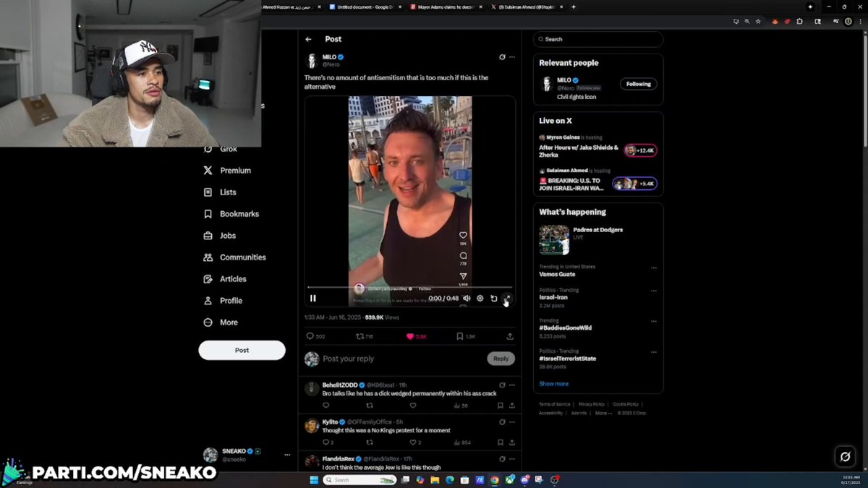Image resolution: width=868 pixels, height=488 pixels.
Task: Open Windows Start menu
Action: (x=314, y=479)
